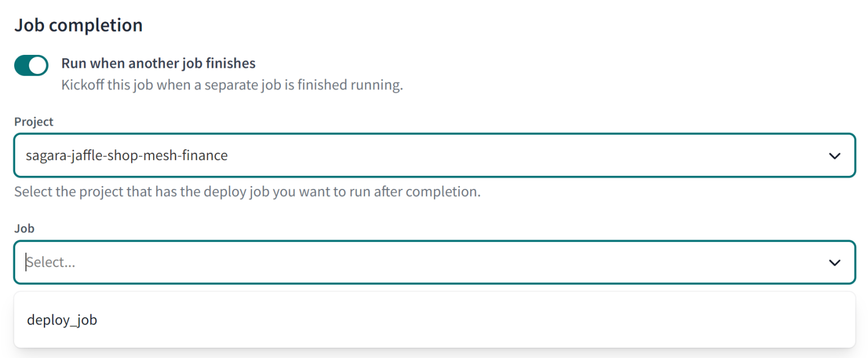This screenshot has width=868, height=358.
Task: Click the "Job" field label
Action: pos(24,228)
